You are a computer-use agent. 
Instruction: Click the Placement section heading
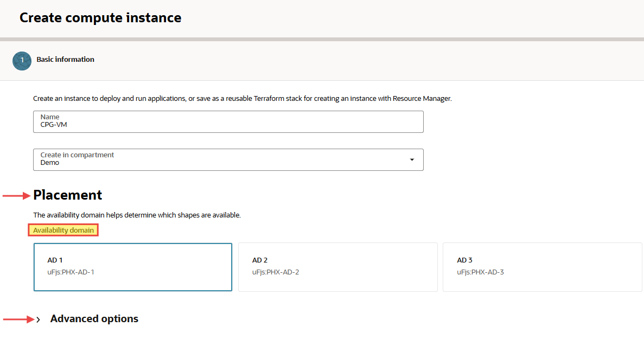[x=68, y=195]
